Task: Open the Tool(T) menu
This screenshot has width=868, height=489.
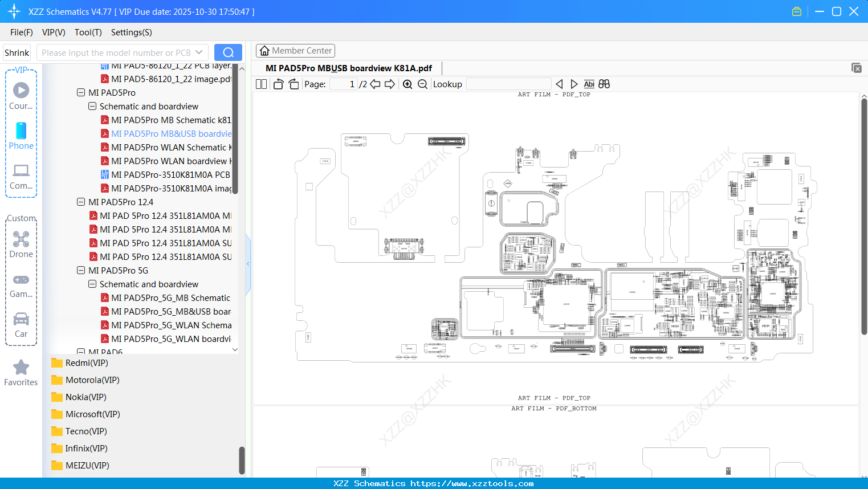Action: click(x=88, y=32)
